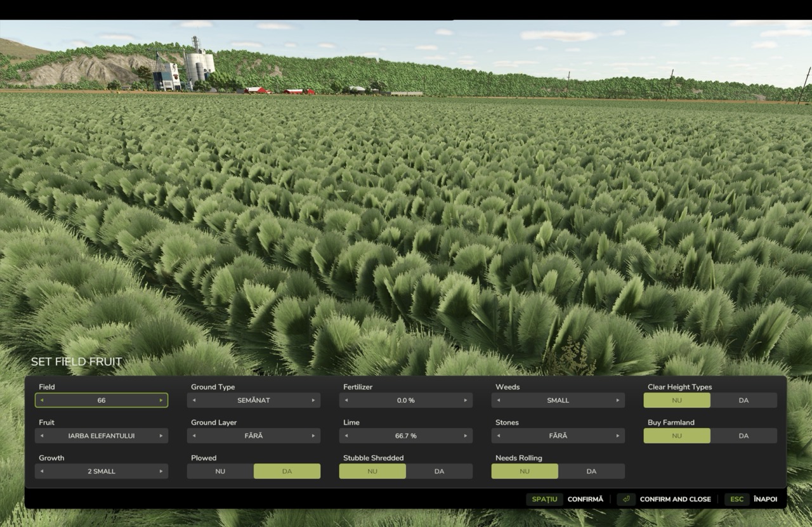Advance Fruit with its right arrow
Image resolution: width=812 pixels, height=527 pixels.
click(x=161, y=436)
